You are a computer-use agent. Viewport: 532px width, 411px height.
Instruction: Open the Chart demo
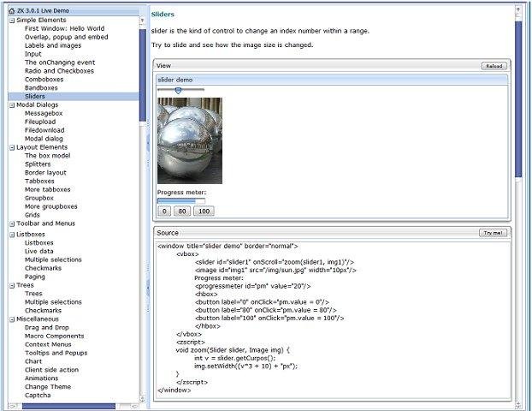[33, 362]
